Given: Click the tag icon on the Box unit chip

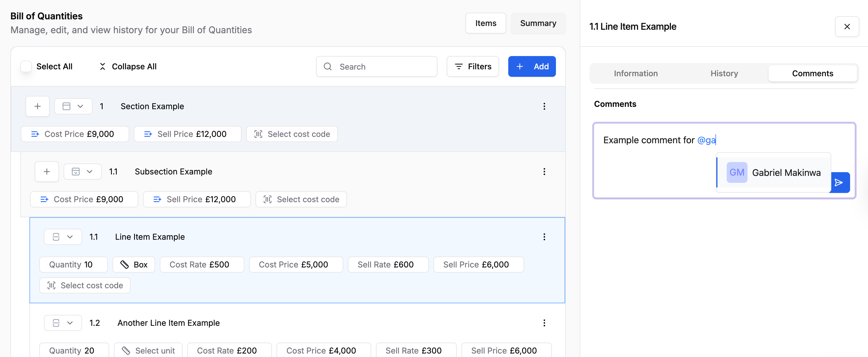Looking at the screenshot, I should 124,265.
